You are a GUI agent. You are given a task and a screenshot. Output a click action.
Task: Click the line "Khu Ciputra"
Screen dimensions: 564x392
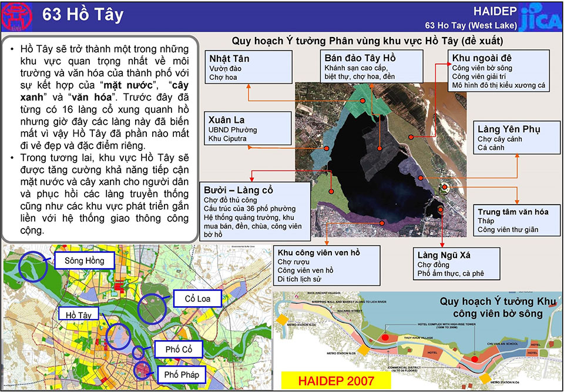click(227, 139)
